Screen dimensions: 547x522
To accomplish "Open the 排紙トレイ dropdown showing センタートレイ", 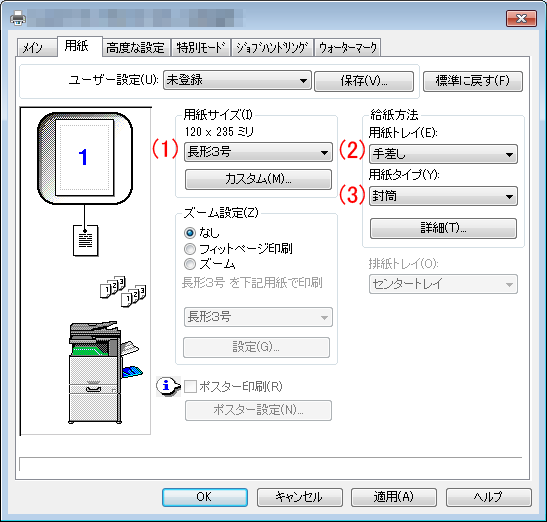I will [443, 284].
